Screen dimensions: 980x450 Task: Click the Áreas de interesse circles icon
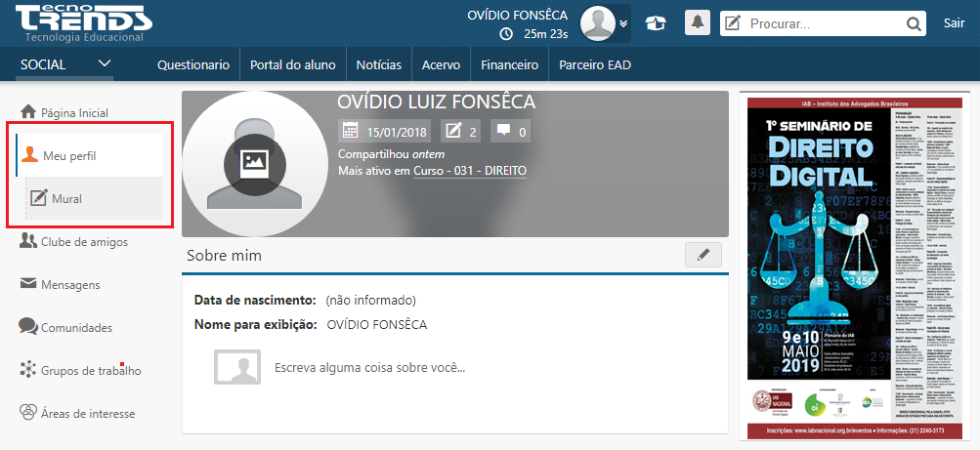click(28, 412)
